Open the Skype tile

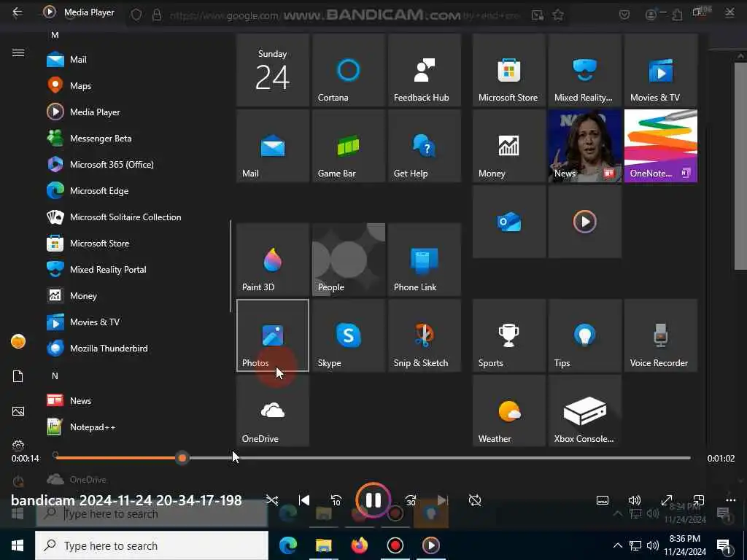pos(348,335)
